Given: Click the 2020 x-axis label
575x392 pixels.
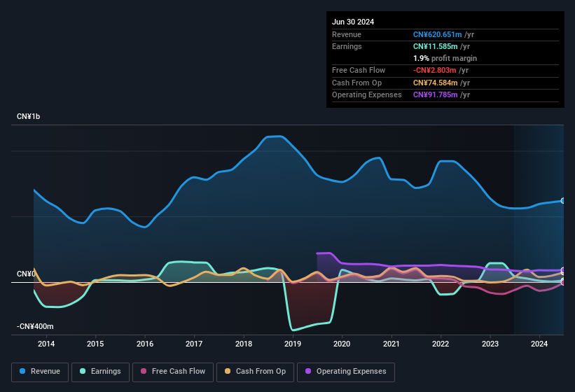Looking at the screenshot, I should pyautogui.click(x=342, y=344).
